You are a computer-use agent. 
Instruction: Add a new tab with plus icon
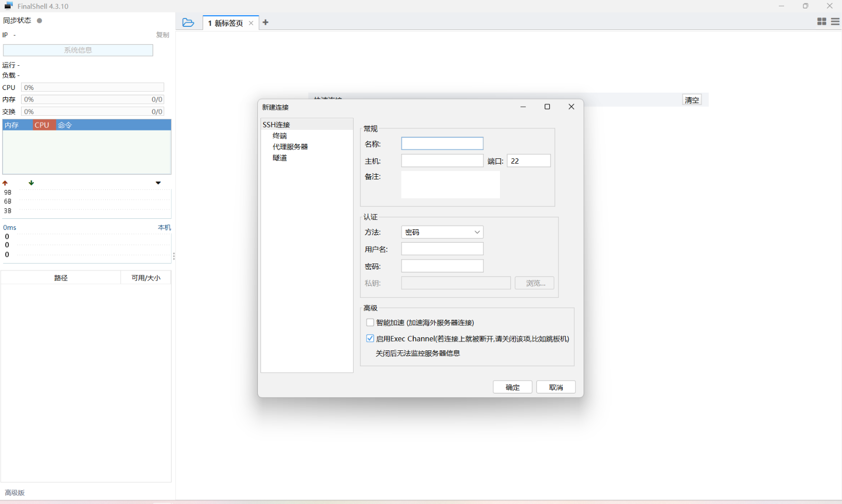click(266, 23)
